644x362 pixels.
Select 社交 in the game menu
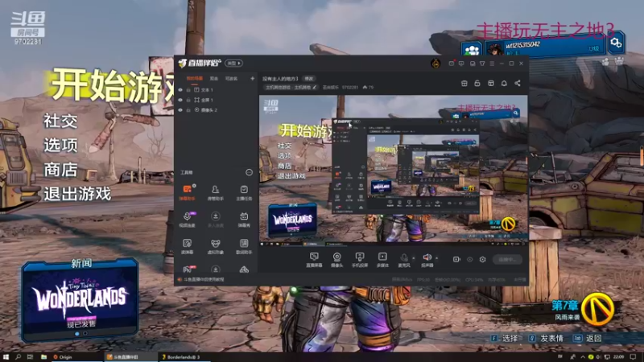coord(60,121)
